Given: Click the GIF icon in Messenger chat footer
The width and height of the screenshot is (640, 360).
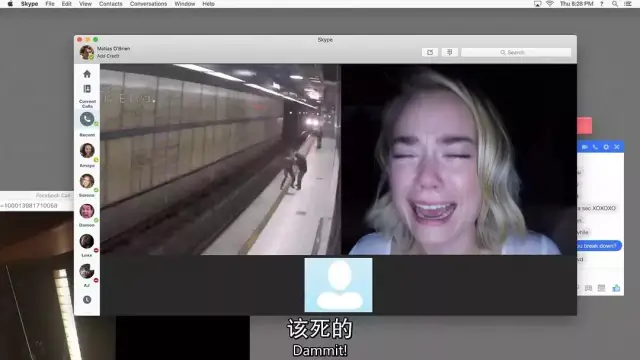Looking at the screenshot, I should (x=588, y=288).
